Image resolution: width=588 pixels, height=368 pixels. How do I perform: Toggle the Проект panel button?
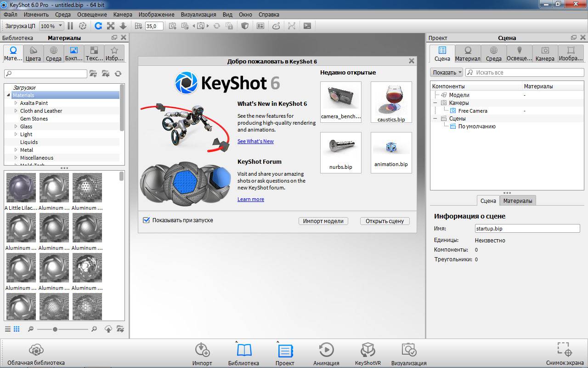[285, 354]
